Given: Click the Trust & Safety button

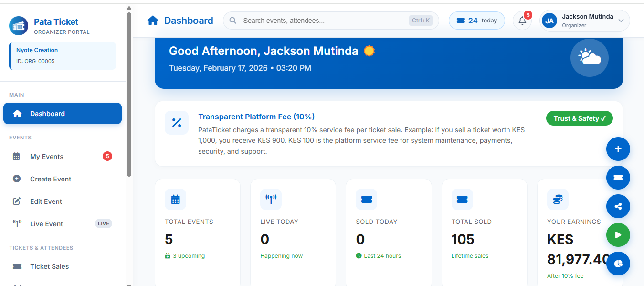Looking at the screenshot, I should point(579,118).
